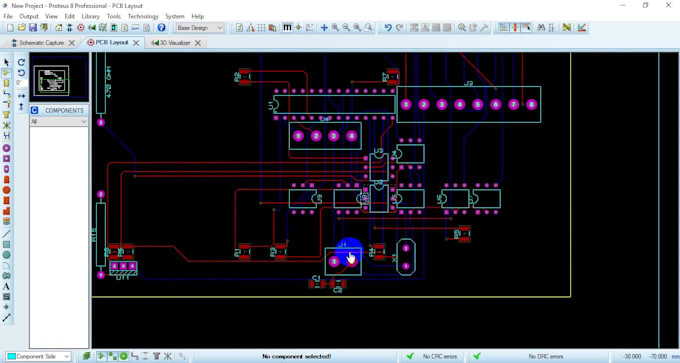
Task: Open the File menu
Action: pos(8,16)
